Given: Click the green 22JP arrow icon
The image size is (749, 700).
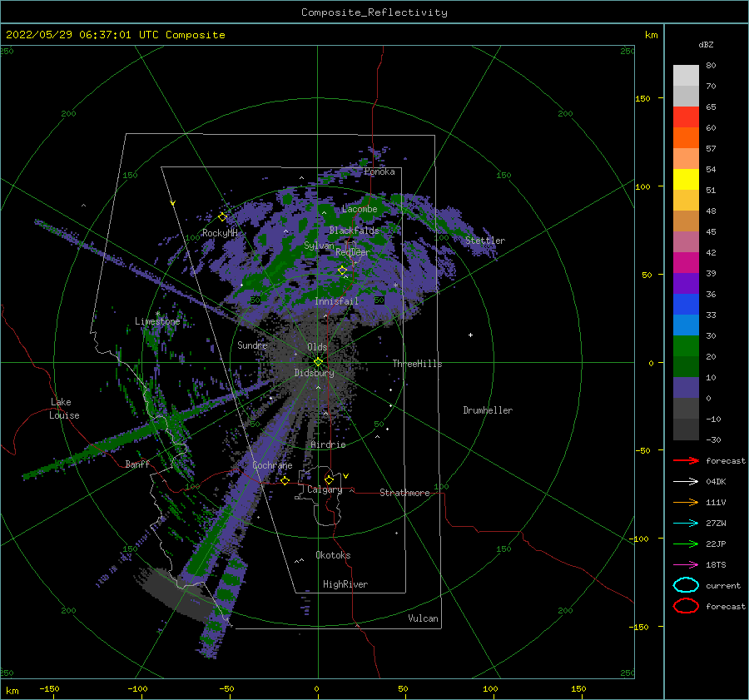Looking at the screenshot, I should pos(686,544).
